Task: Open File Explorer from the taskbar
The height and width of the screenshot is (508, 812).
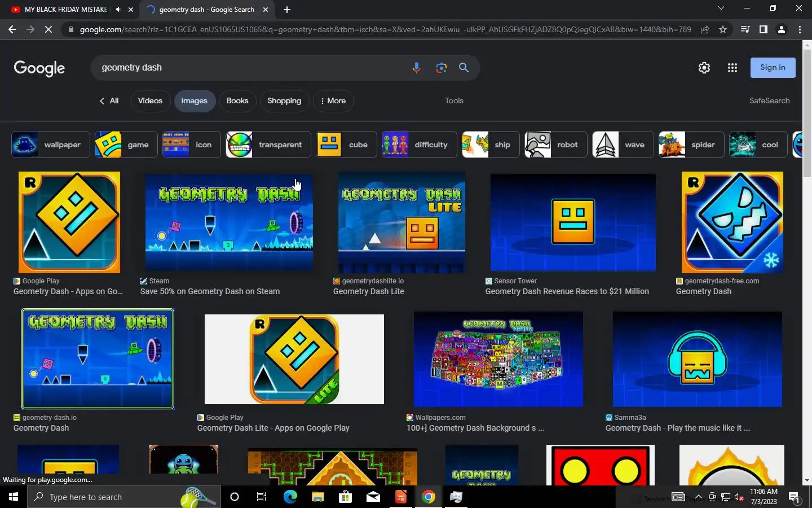Action: point(317,497)
